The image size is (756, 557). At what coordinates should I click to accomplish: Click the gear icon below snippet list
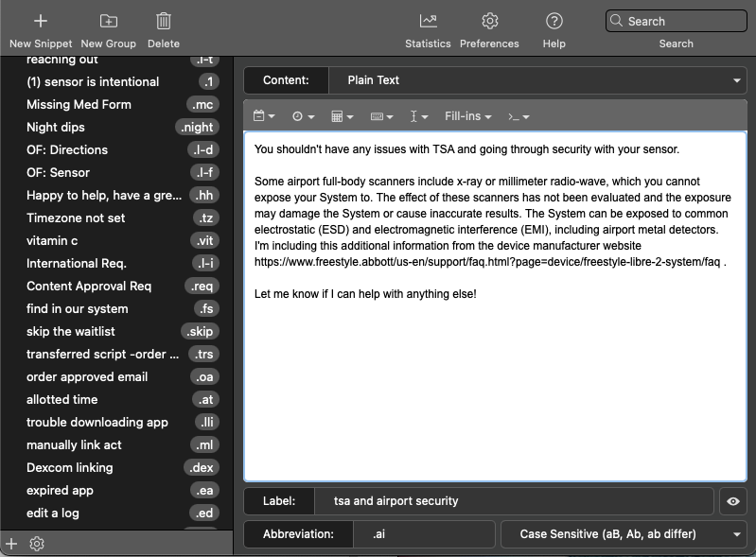pyautogui.click(x=37, y=544)
